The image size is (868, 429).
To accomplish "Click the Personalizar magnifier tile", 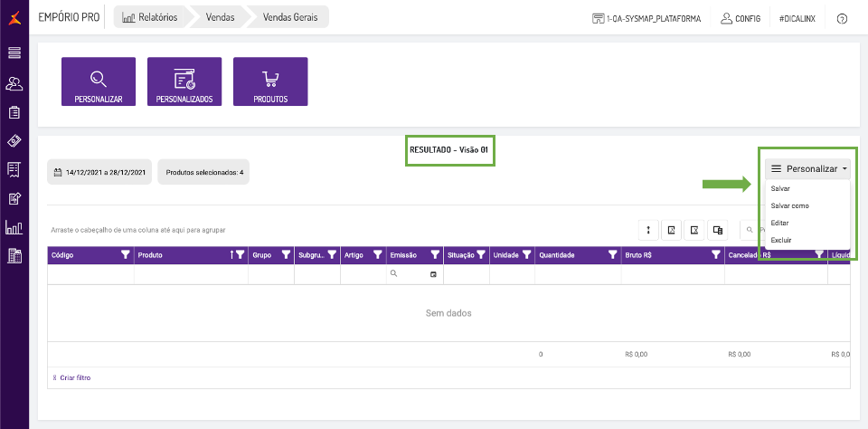I will 99,82.
